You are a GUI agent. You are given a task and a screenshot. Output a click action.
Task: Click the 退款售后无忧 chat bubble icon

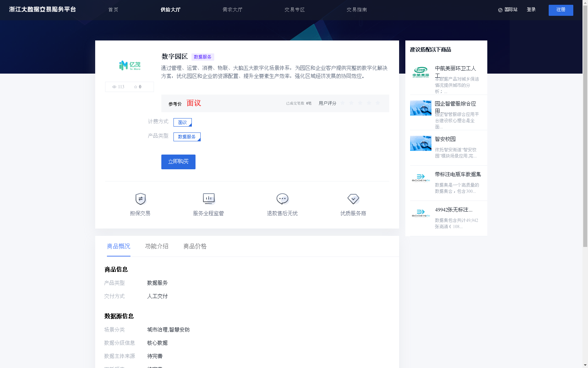(282, 199)
